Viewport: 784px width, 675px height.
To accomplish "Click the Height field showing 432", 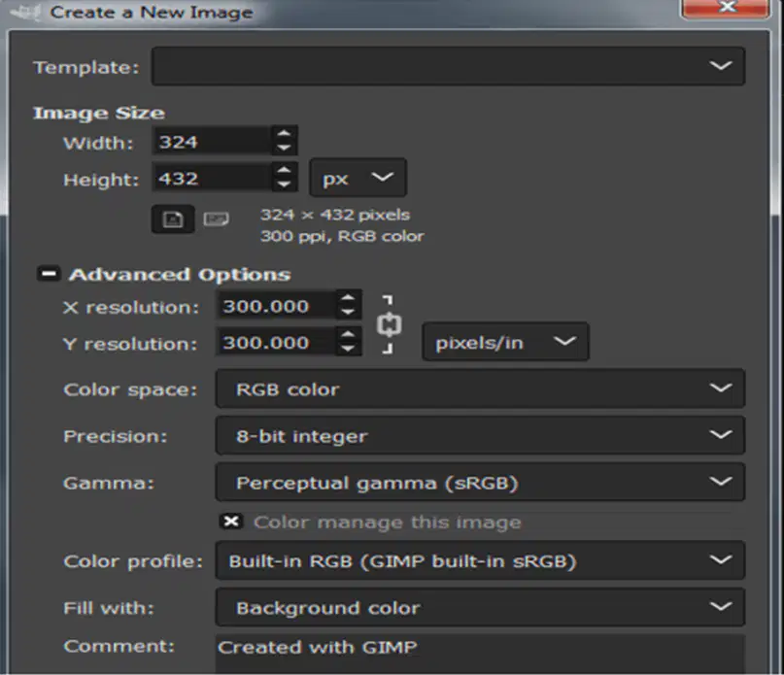I will pos(213,178).
